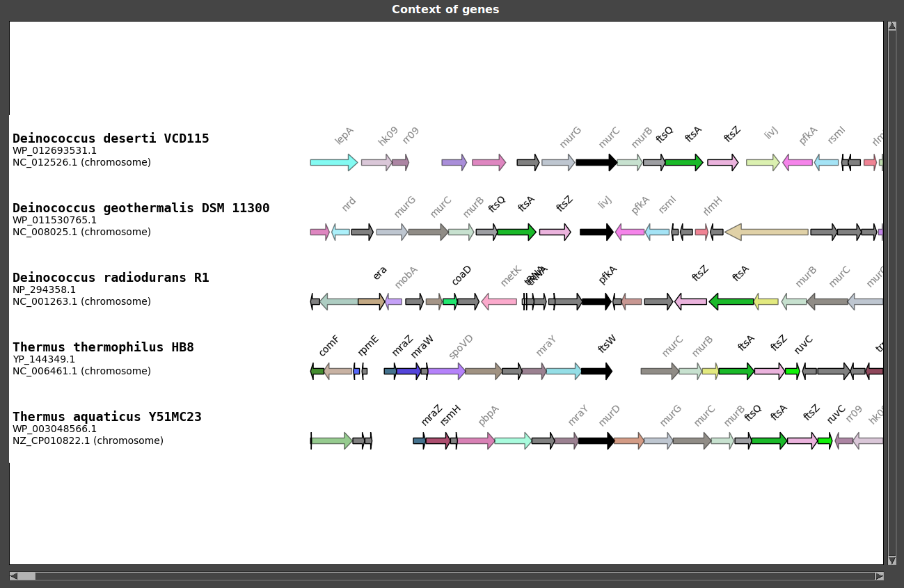Click the magenta pfkA arrow in Deinococcus deserti row
Image resolution: width=904 pixels, height=588 pixels.
(x=798, y=162)
